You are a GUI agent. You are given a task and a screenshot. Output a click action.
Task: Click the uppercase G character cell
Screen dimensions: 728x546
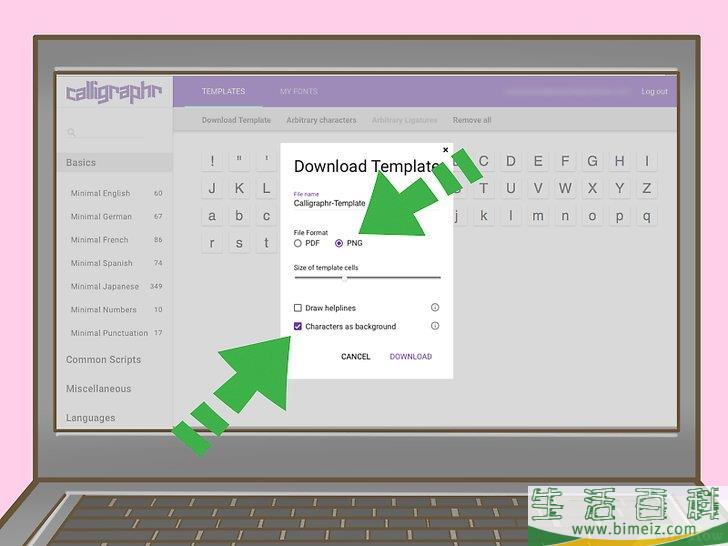tap(592, 161)
